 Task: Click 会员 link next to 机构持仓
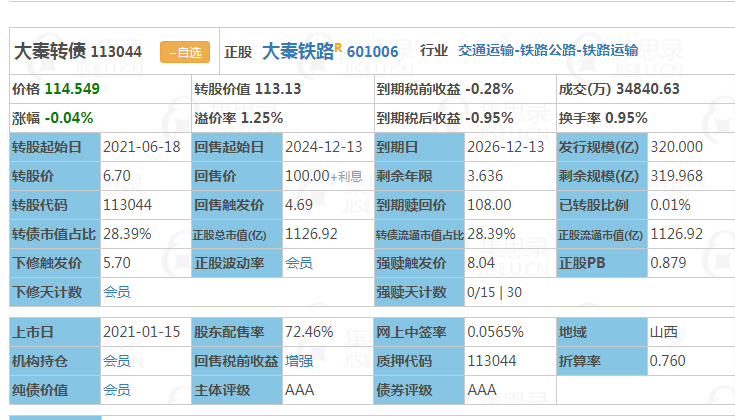pos(117,361)
